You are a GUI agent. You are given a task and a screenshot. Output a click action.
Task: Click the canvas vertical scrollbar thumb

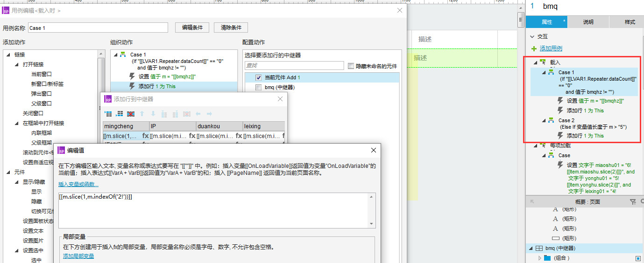(x=521, y=20)
